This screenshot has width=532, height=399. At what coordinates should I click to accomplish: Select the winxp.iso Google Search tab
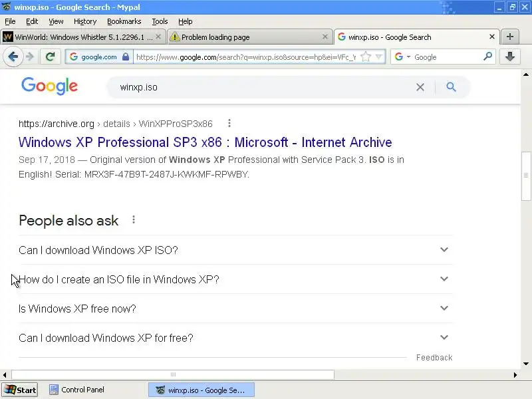coord(417,37)
